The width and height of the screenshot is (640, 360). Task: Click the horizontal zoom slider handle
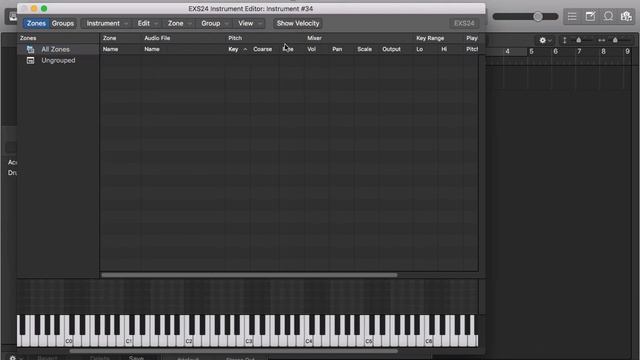click(615, 40)
